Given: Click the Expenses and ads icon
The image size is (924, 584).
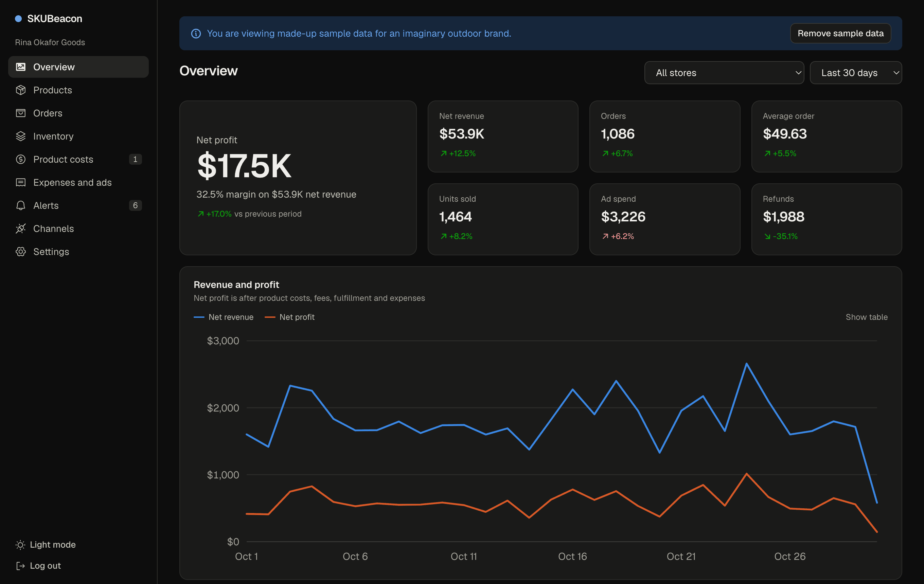Looking at the screenshot, I should tap(21, 182).
